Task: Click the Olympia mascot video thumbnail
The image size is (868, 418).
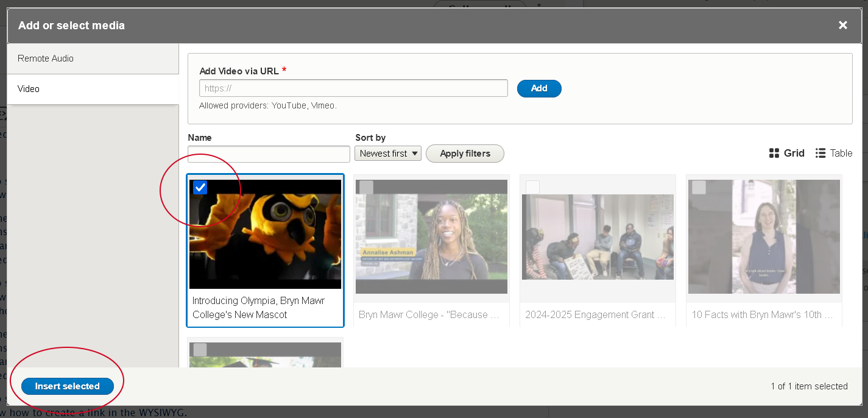Action: [x=266, y=234]
